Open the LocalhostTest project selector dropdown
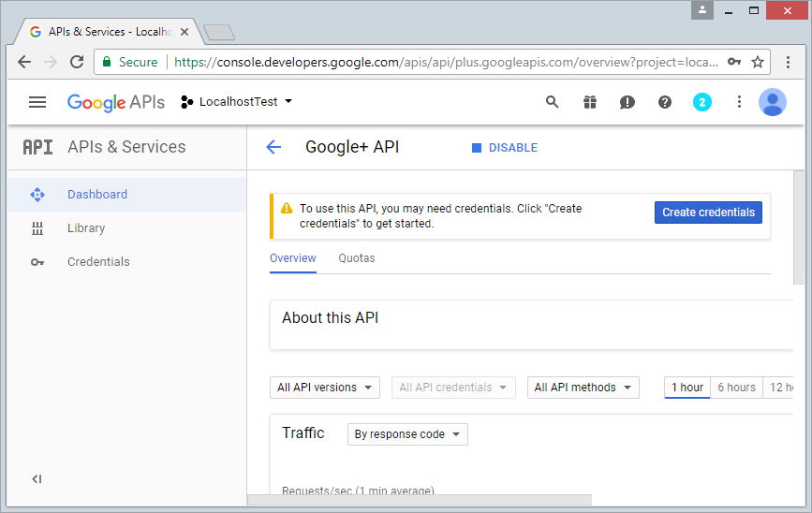 236,102
